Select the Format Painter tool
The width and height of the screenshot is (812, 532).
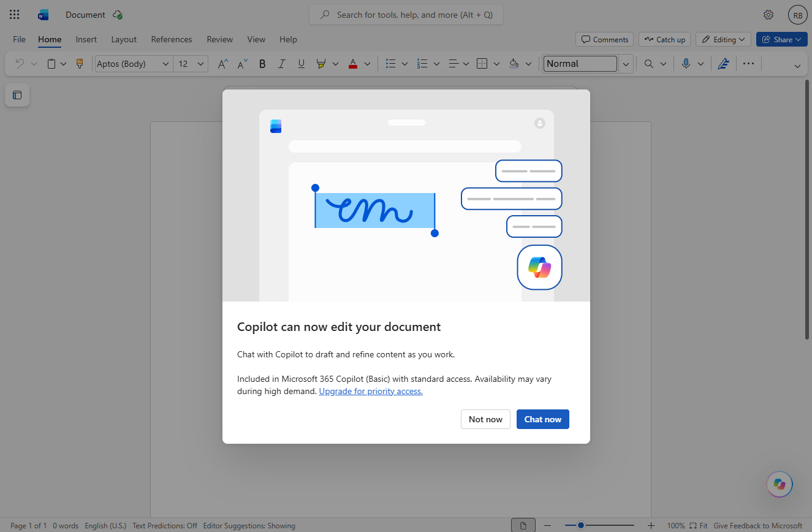(80, 64)
